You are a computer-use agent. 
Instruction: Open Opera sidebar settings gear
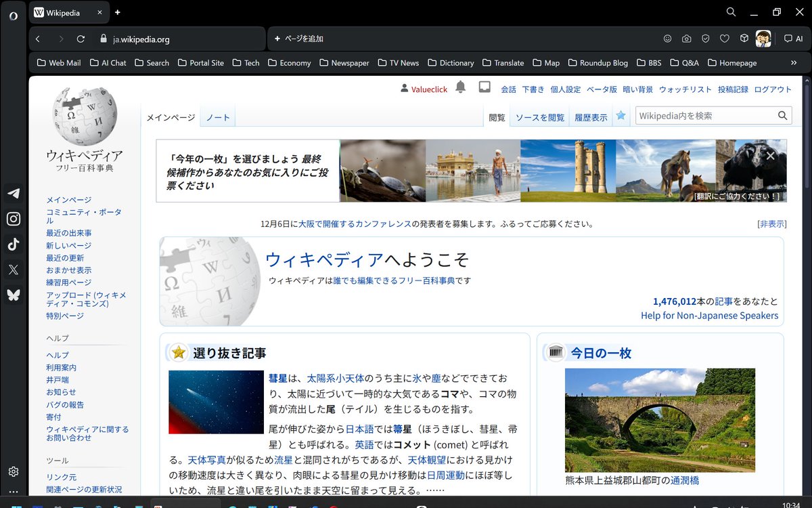pyautogui.click(x=14, y=471)
